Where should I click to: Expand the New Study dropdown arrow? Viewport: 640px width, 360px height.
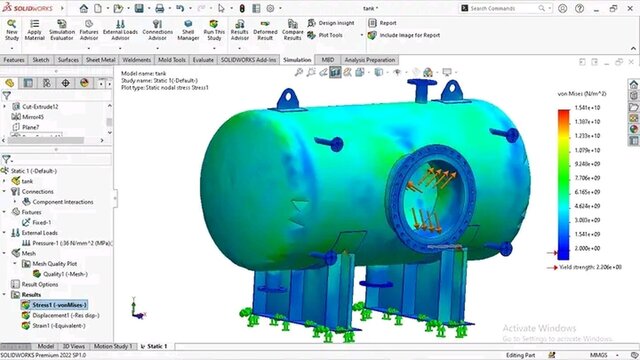tap(12, 48)
